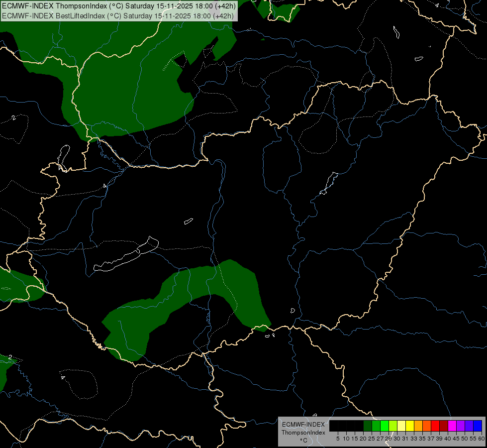Select the bright green 27-29 legend swatch

(385, 426)
